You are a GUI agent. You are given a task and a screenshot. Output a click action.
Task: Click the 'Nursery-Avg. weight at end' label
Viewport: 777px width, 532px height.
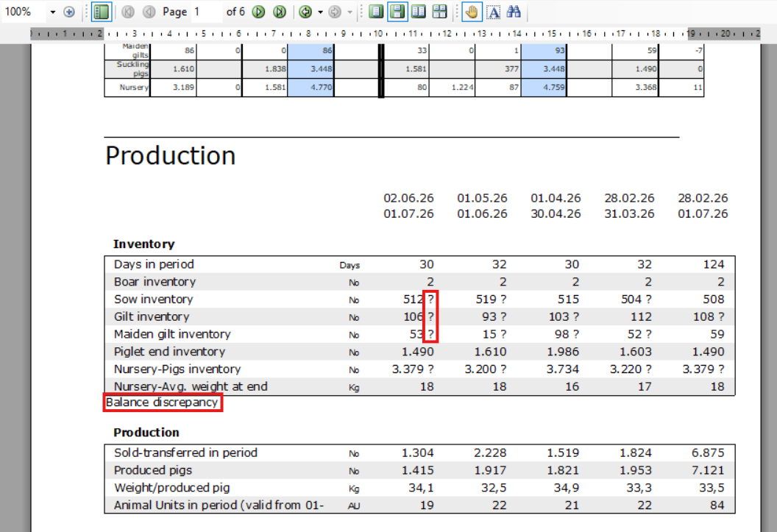pos(191,386)
